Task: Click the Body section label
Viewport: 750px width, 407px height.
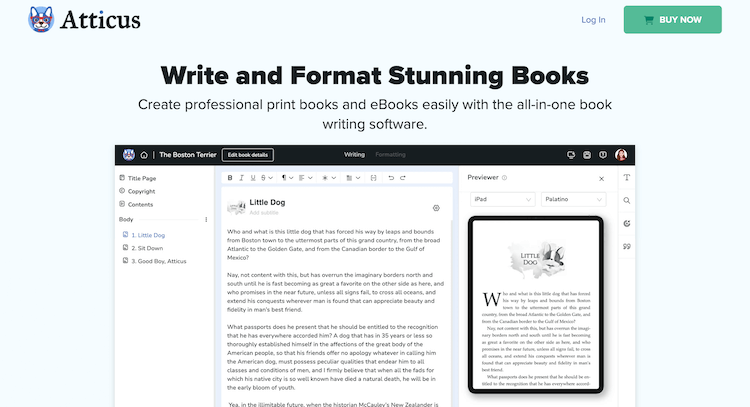Action: click(x=126, y=220)
